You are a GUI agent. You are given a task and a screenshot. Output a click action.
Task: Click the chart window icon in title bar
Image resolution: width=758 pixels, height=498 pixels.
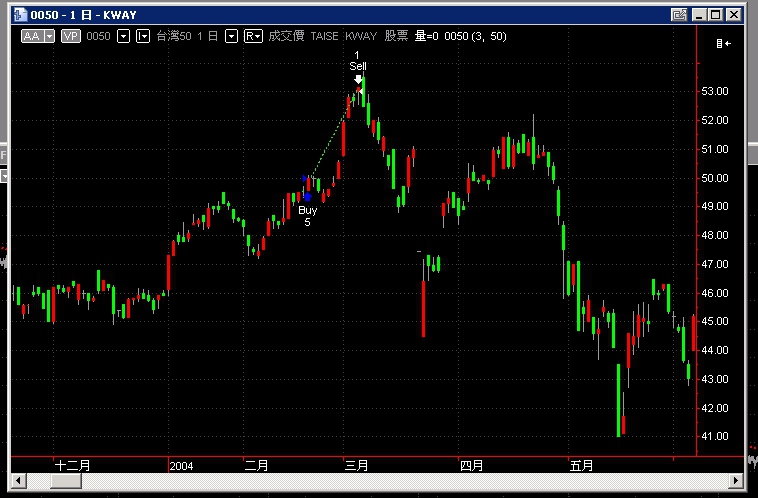pyautogui.click(x=20, y=15)
